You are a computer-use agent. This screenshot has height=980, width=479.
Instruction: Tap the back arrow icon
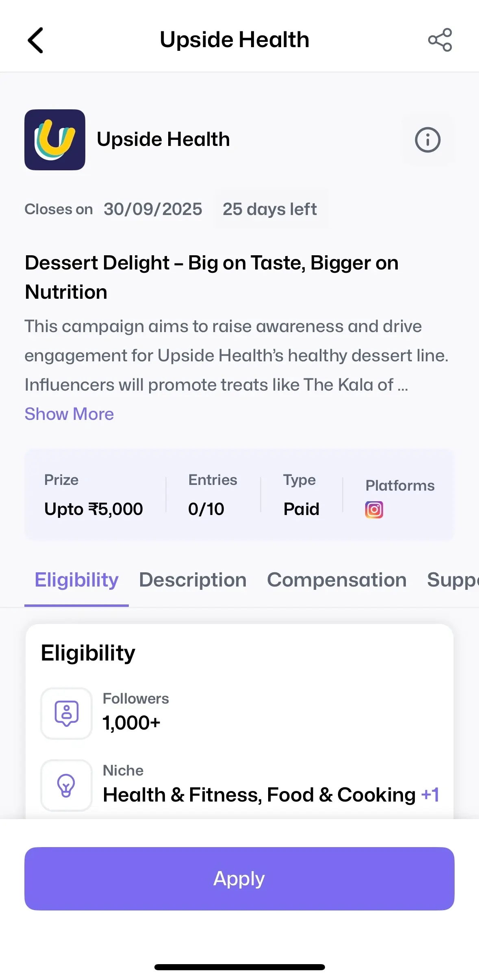tap(36, 40)
